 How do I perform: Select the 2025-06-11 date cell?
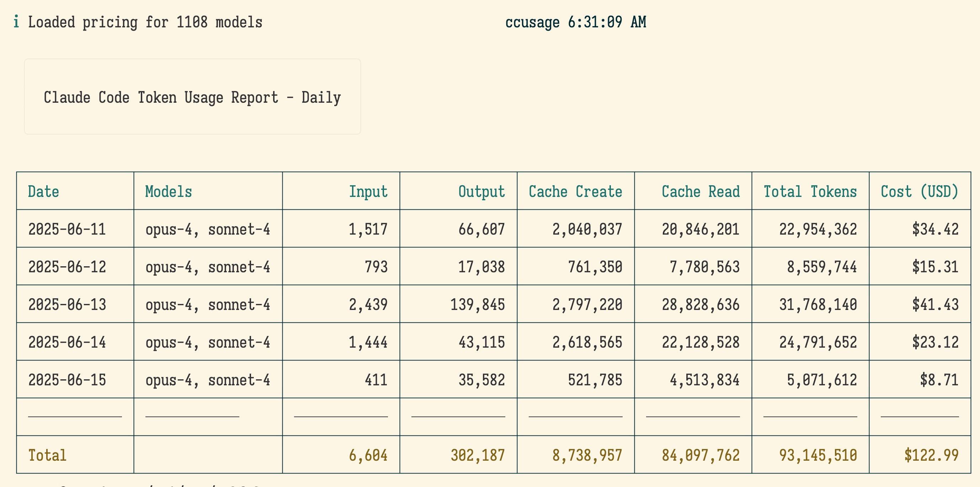[x=67, y=229]
